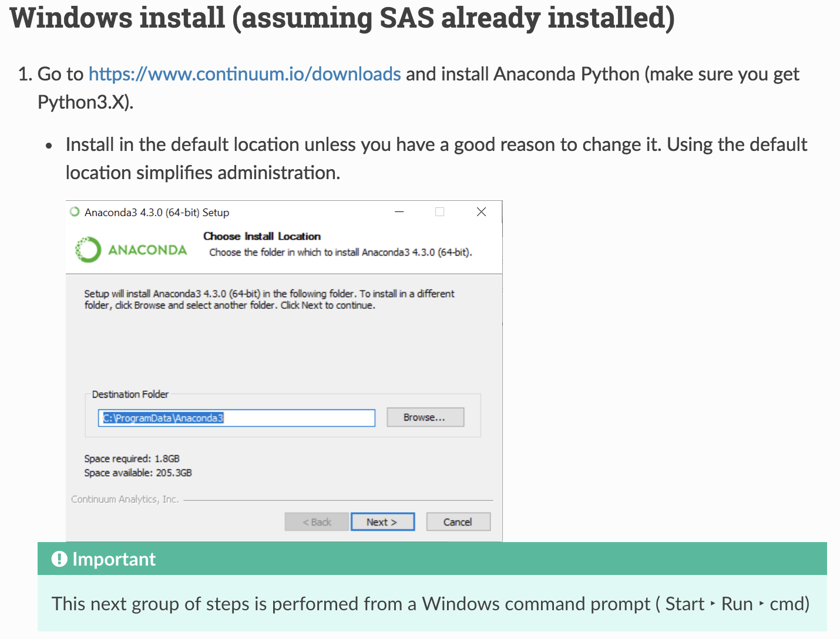The height and width of the screenshot is (639, 840).
Task: Click the Anaconda3 4.3.0 Setup title text
Action: click(x=157, y=213)
